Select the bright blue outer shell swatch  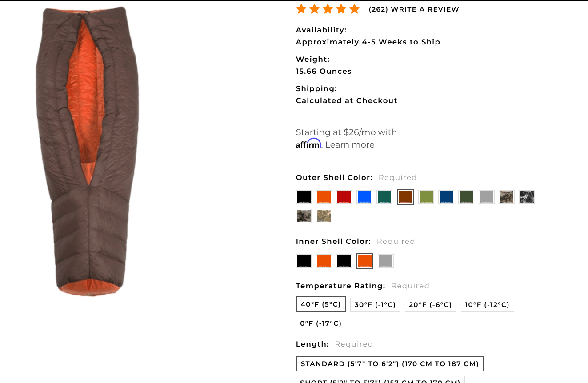click(364, 197)
